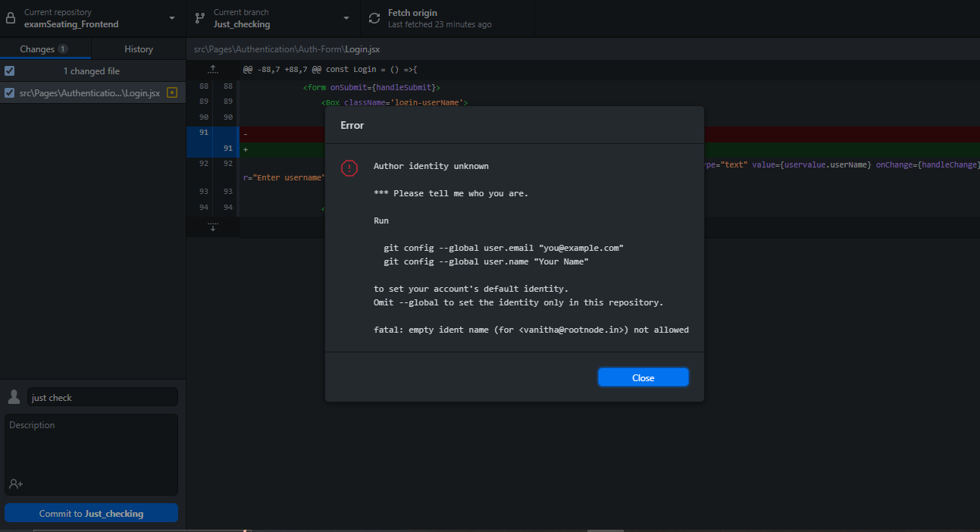The height and width of the screenshot is (532, 980).
Task: Uncheck the Login.jsx file checkbox
Action: click(9, 92)
